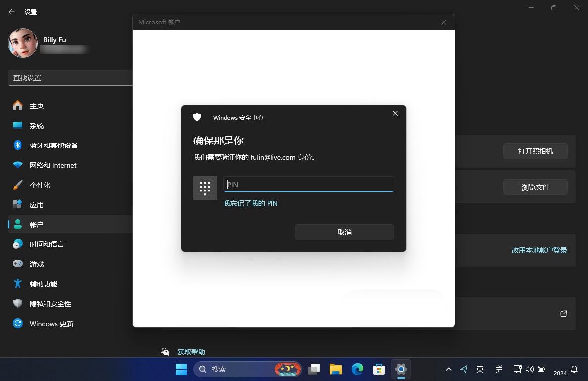Click the PIN keypad icon
588x381 pixels.
[205, 188]
